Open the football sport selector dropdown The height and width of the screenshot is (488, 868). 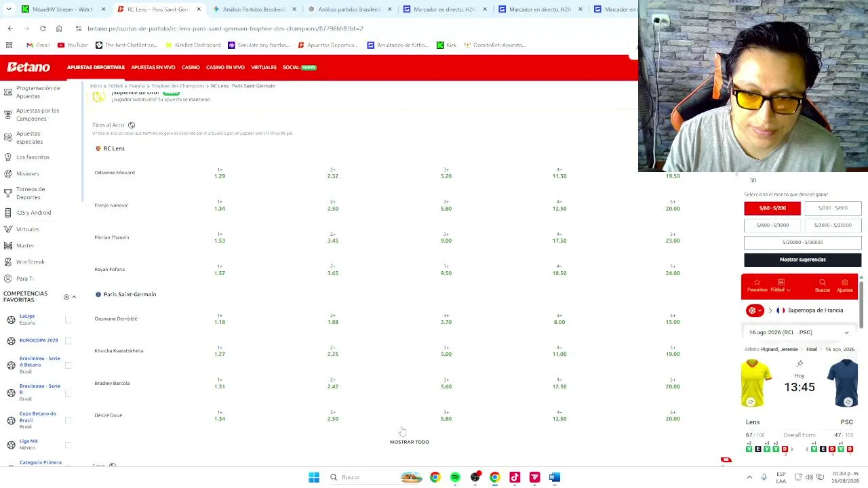tap(754, 310)
